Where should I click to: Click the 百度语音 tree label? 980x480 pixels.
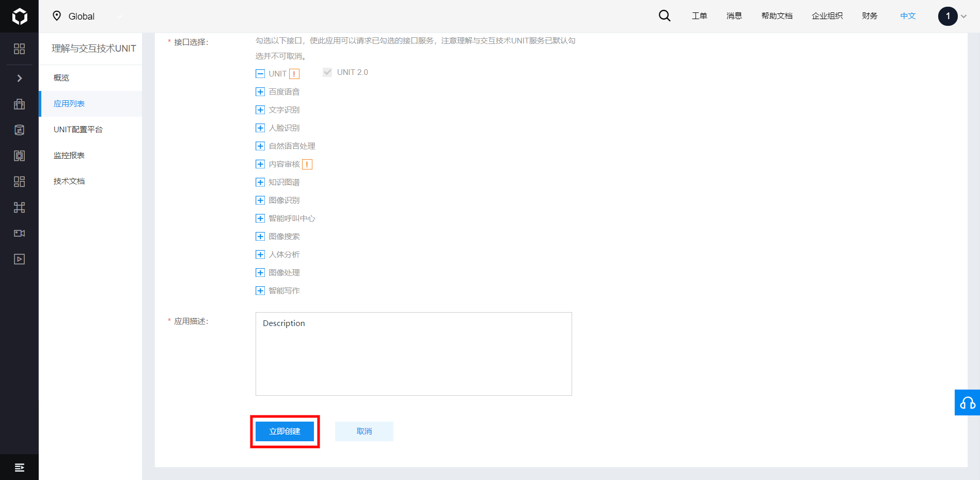284,92
